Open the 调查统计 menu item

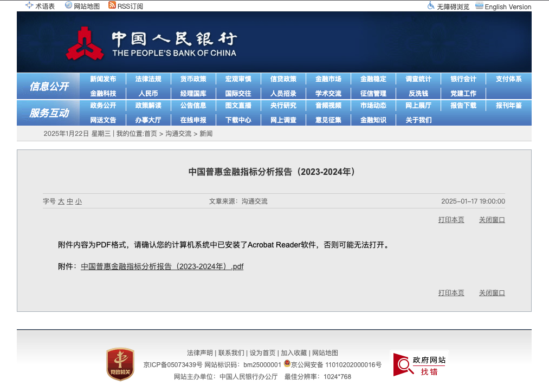coord(418,79)
